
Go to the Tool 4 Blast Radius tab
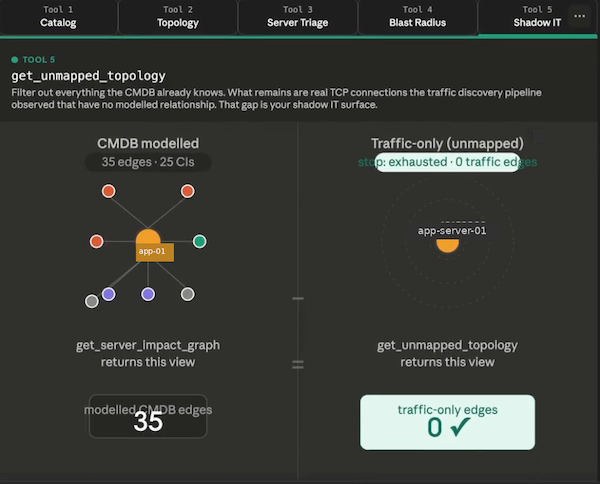tap(417, 16)
